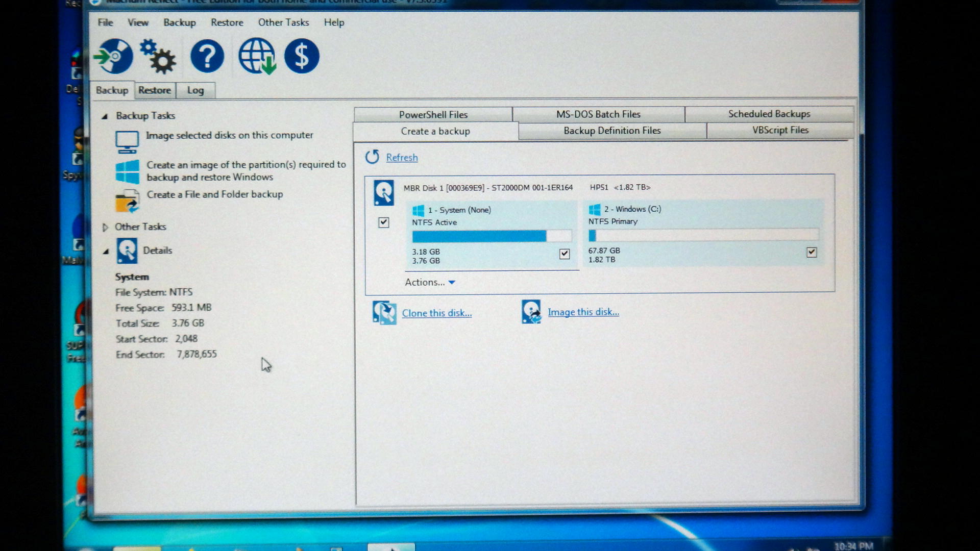Open the Scheduled Backups tab
Image resolution: width=980 pixels, height=551 pixels.
click(x=769, y=114)
